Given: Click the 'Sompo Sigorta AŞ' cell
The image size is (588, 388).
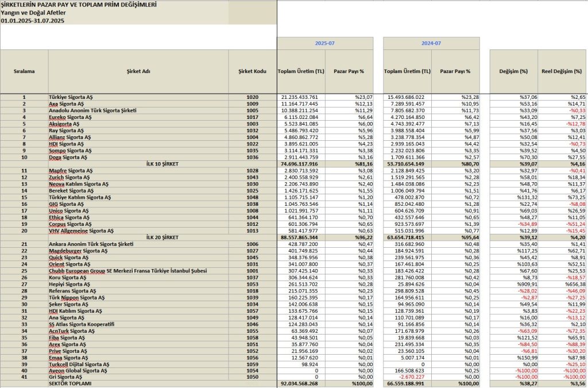Looking at the screenshot, I should point(138,151).
